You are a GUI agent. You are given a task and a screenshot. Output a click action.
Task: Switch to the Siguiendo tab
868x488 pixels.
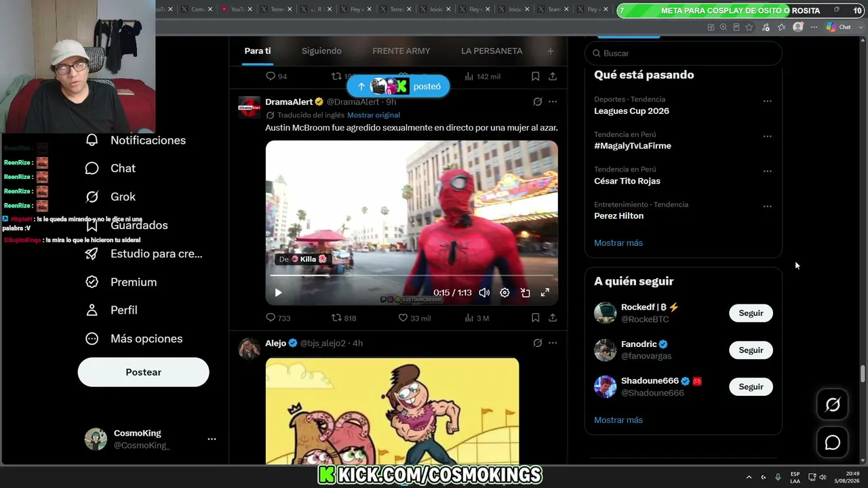pos(321,51)
